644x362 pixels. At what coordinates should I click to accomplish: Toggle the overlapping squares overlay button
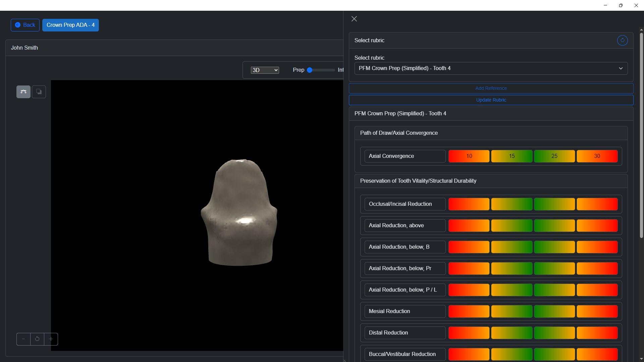[x=39, y=92]
